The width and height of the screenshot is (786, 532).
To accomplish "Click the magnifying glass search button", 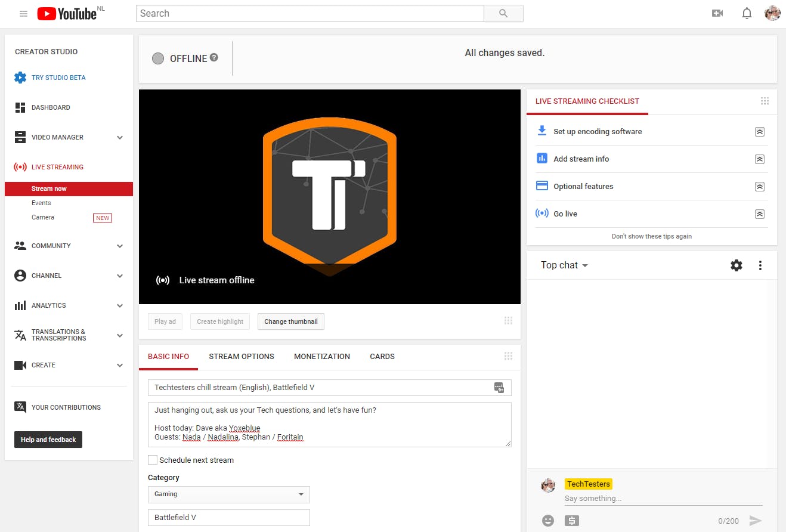I will point(503,14).
